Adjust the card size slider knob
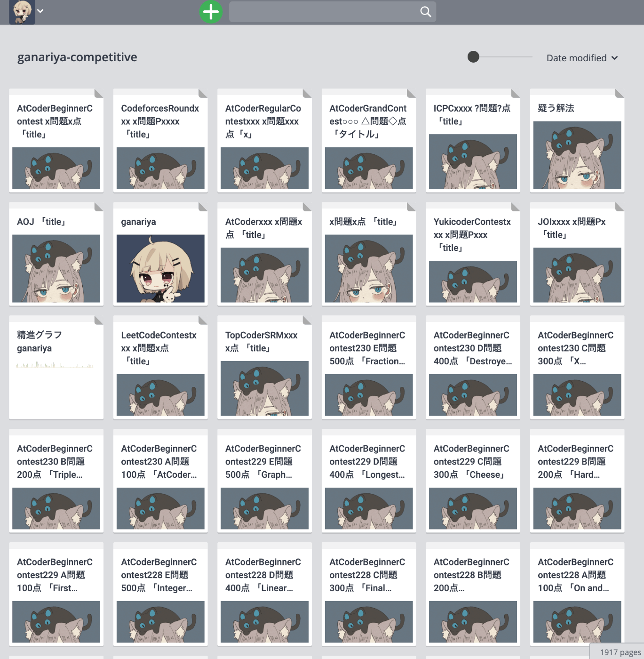Image resolution: width=644 pixels, height=659 pixels. click(473, 57)
